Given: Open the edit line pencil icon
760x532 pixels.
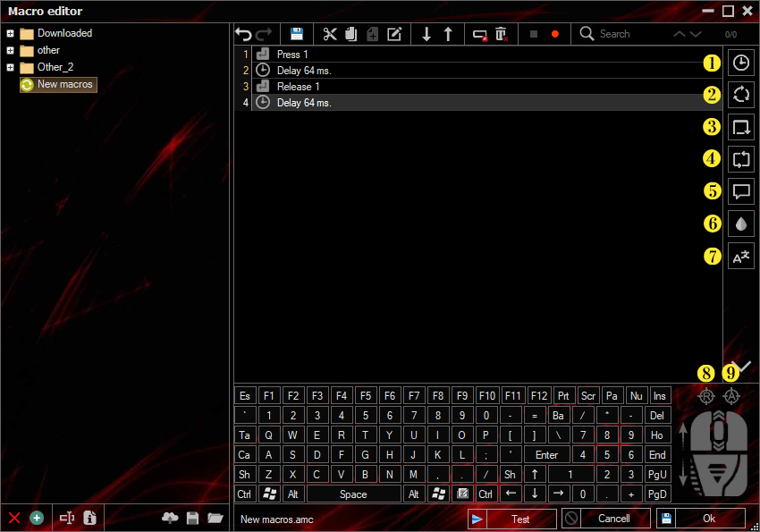Looking at the screenshot, I should [394, 34].
